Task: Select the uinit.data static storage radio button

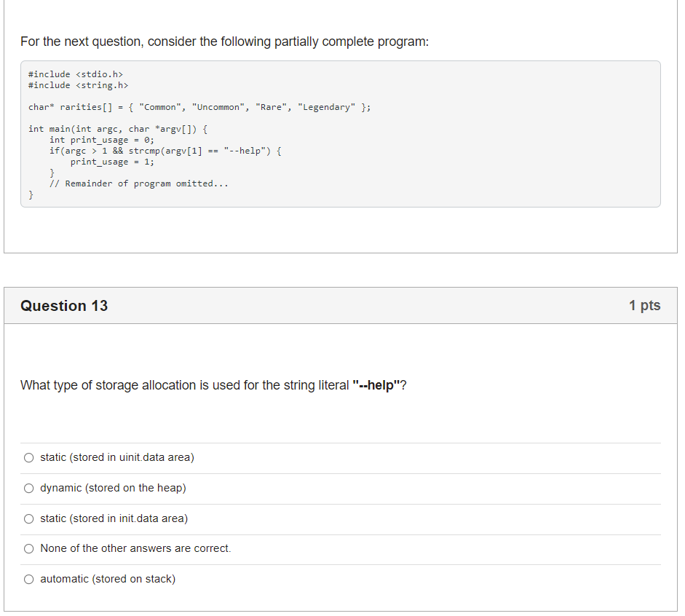Action: click(28, 458)
